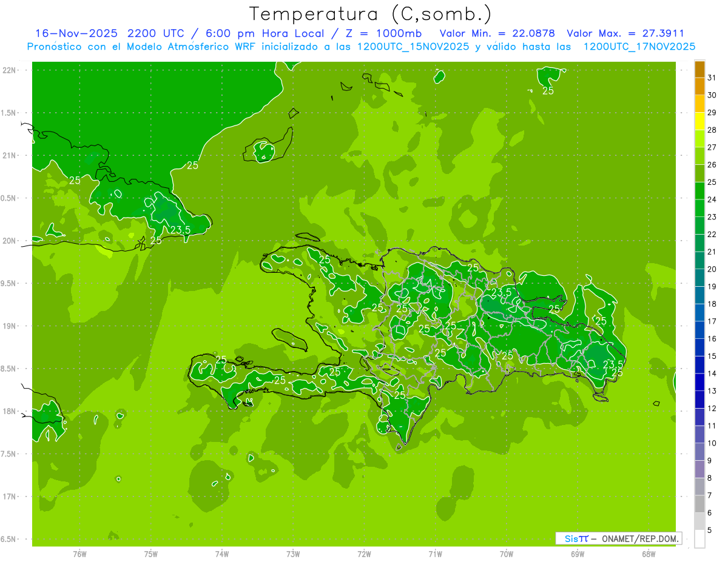Screen dimensions: 728x562
Task: Click the '17N' latitude axis label
Action: pyautogui.click(x=9, y=497)
